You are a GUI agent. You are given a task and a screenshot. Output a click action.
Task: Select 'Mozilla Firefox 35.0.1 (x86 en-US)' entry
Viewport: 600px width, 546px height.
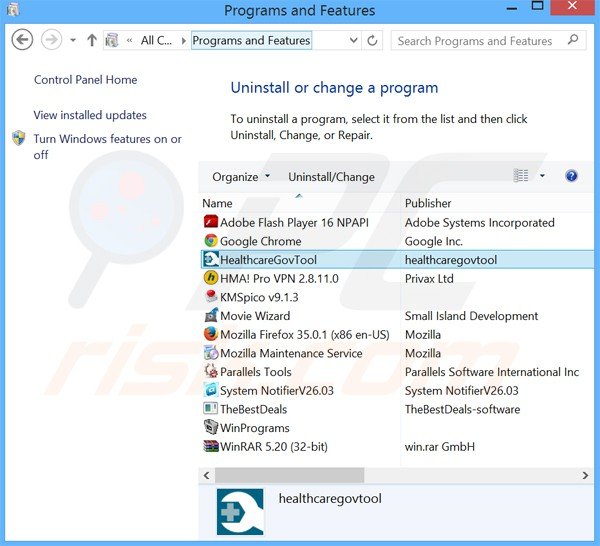coord(305,334)
